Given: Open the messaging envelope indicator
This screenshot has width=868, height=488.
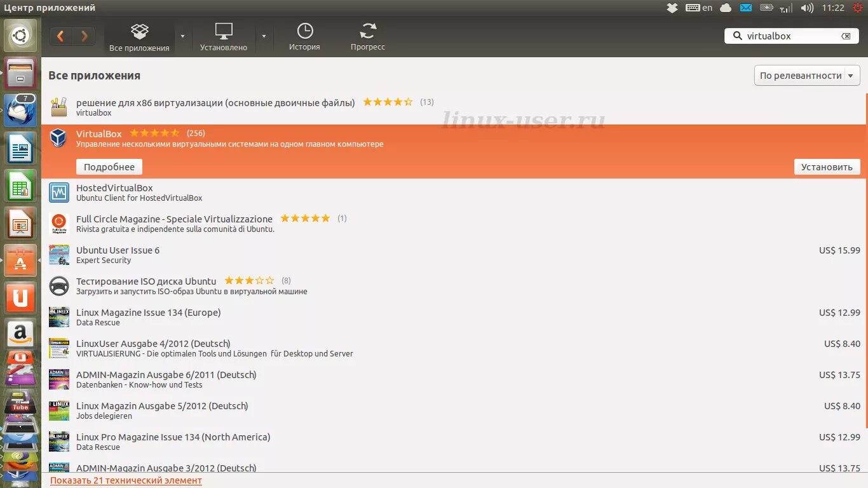Looking at the screenshot, I should coord(746,8).
